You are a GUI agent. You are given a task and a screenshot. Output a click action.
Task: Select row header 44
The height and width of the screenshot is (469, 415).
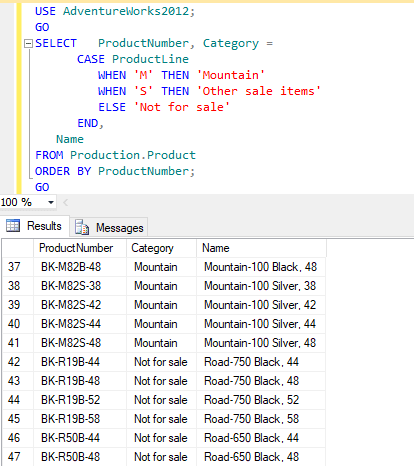[18, 400]
